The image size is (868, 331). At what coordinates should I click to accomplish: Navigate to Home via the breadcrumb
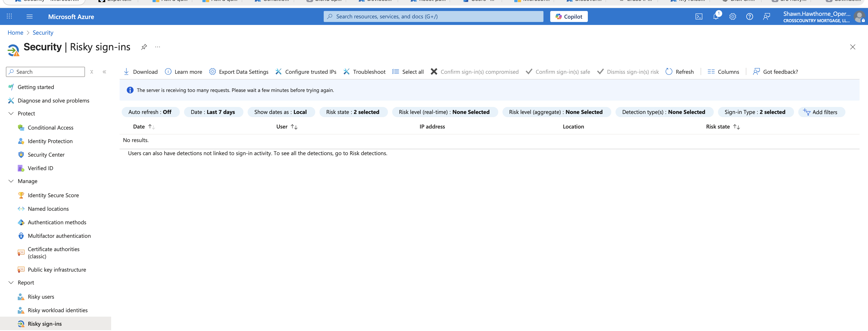(15, 32)
